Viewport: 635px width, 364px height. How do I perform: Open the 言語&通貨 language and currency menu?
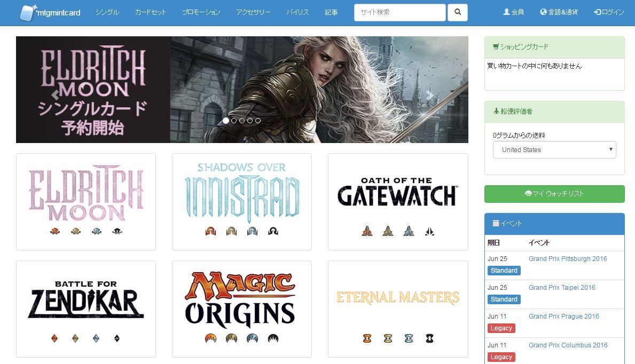(x=559, y=12)
